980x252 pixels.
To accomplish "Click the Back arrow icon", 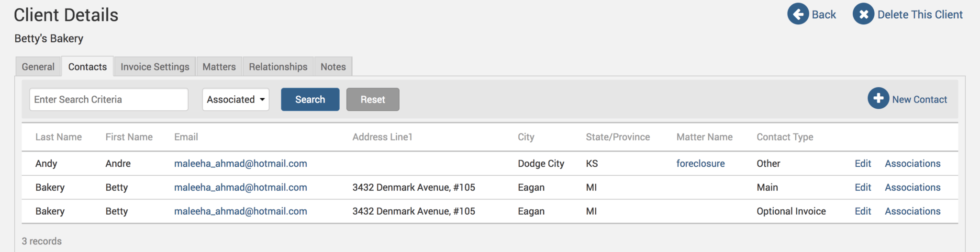I will pos(798,14).
